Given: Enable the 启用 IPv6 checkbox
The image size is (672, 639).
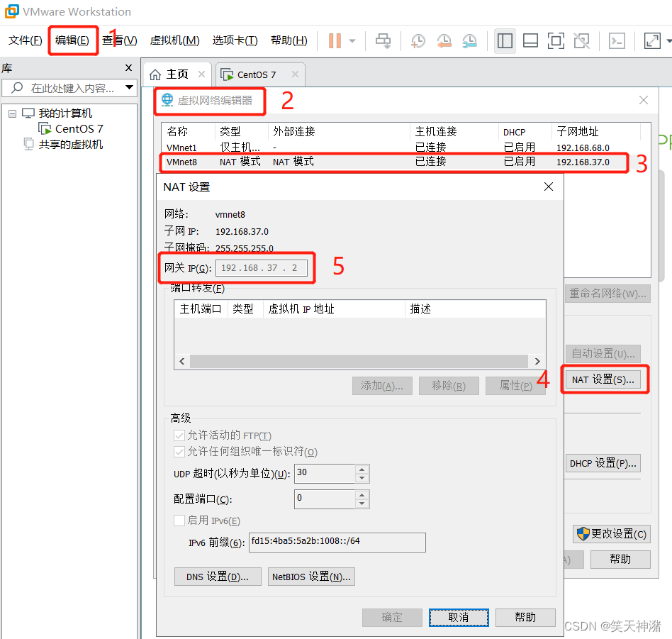Looking at the screenshot, I should coord(179,521).
